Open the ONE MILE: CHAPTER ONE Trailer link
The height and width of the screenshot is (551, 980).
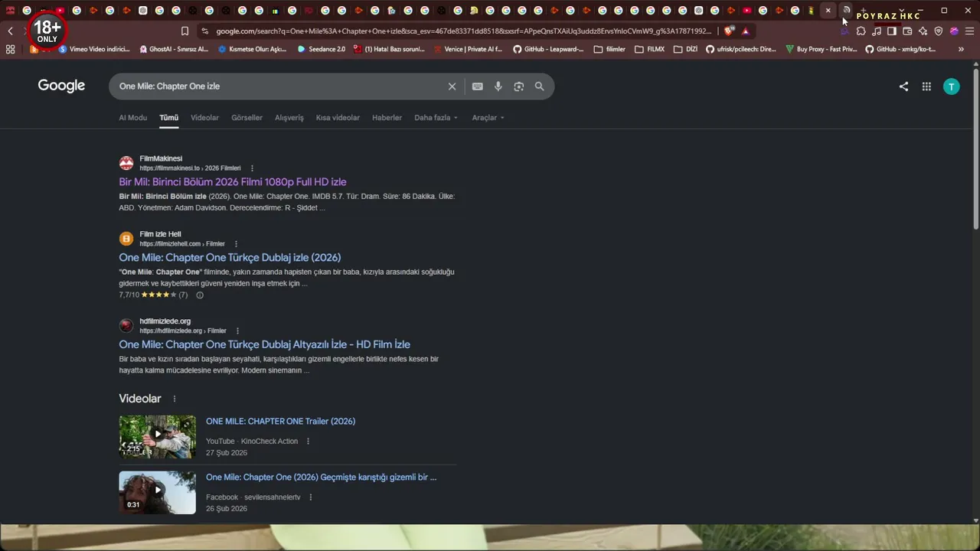pyautogui.click(x=280, y=422)
